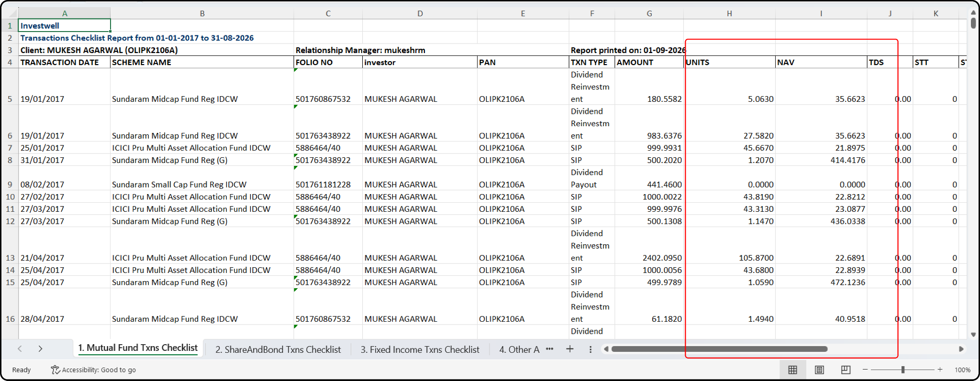Open Fixed Income Txns Checklist tab

420,349
